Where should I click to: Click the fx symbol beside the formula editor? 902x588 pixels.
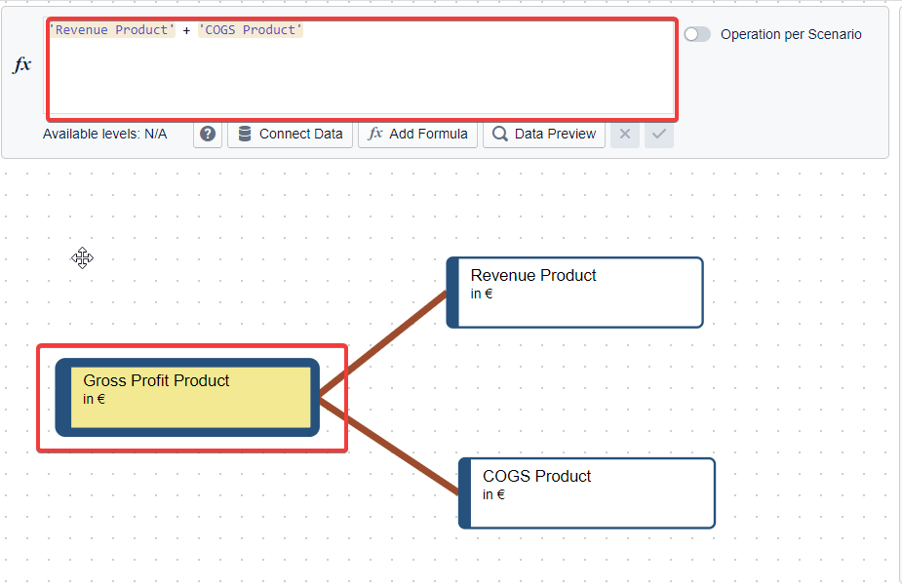(21, 65)
